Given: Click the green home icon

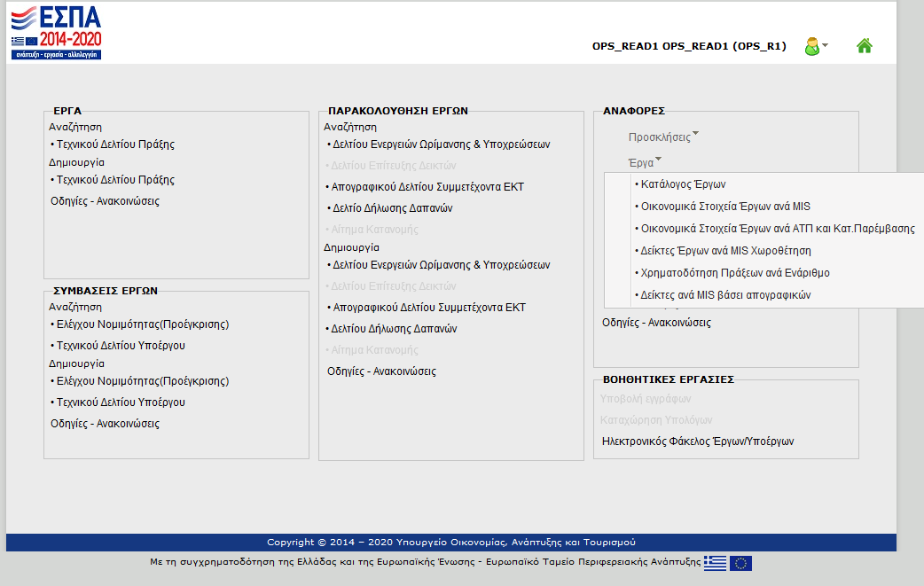Looking at the screenshot, I should point(864,46).
